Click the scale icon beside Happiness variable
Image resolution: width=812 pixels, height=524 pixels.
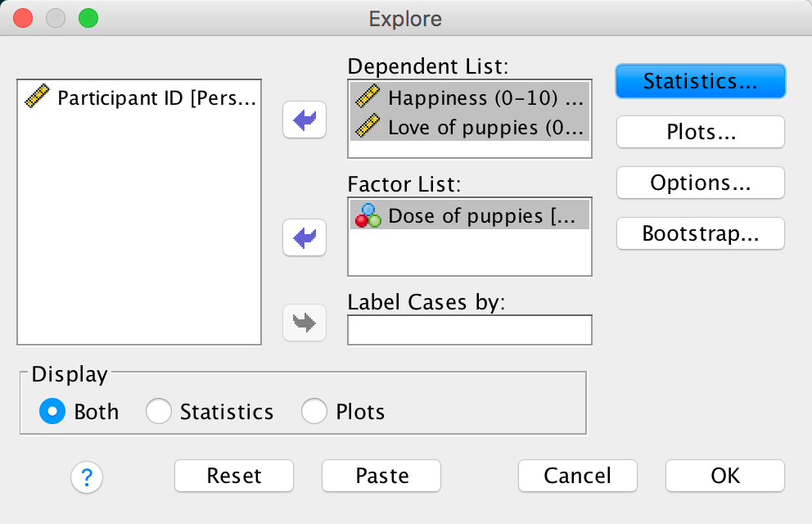(x=368, y=98)
